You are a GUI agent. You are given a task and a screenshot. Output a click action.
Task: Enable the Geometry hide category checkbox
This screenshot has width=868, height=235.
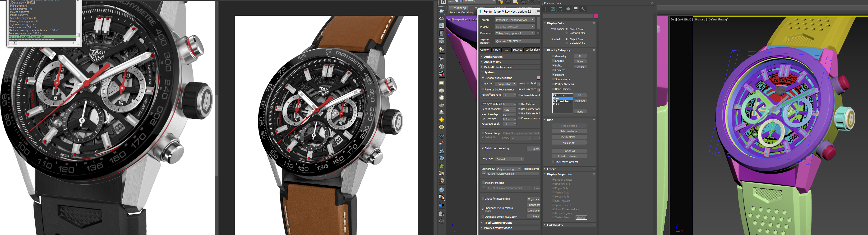(x=553, y=56)
